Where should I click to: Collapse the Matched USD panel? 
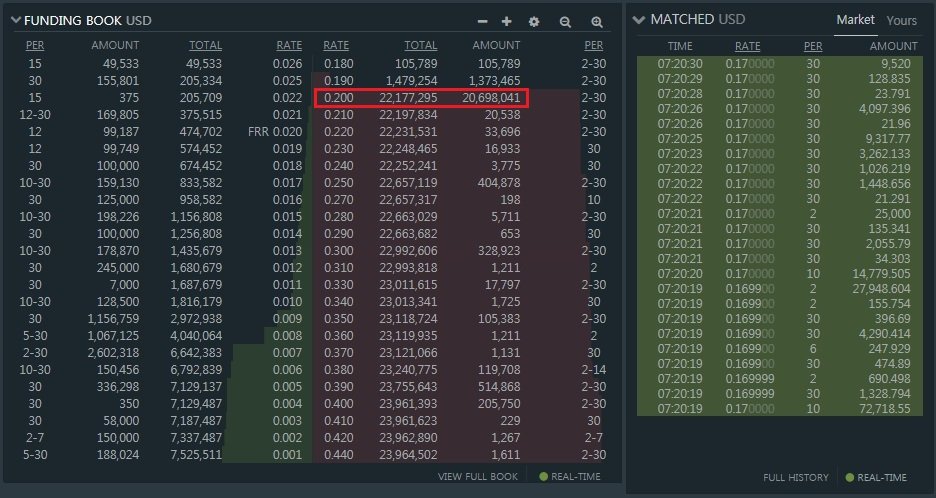pyautogui.click(x=639, y=20)
